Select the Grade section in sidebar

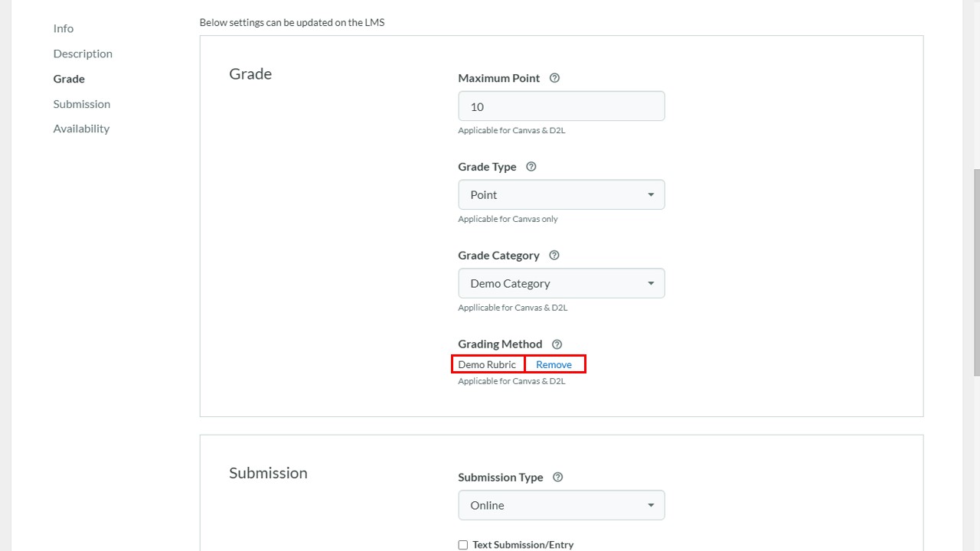[69, 79]
